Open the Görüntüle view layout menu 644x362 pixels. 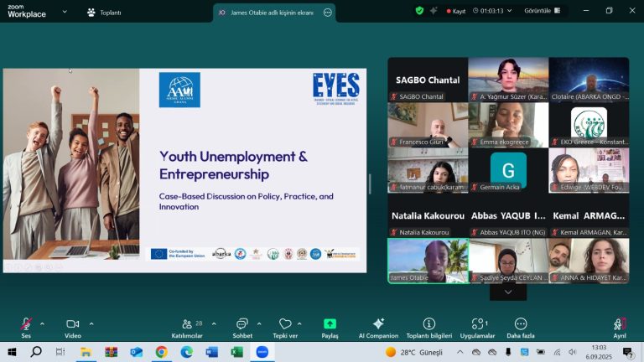click(x=543, y=11)
